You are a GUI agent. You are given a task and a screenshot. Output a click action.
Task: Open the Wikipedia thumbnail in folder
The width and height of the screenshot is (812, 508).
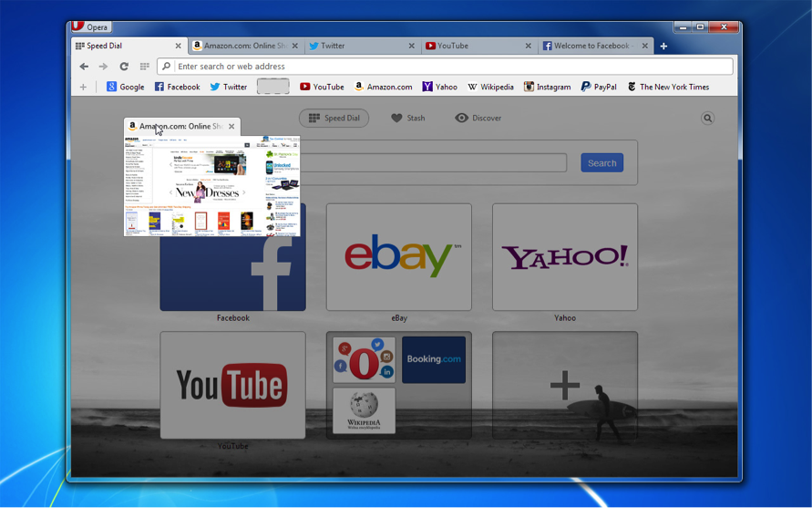click(x=364, y=410)
